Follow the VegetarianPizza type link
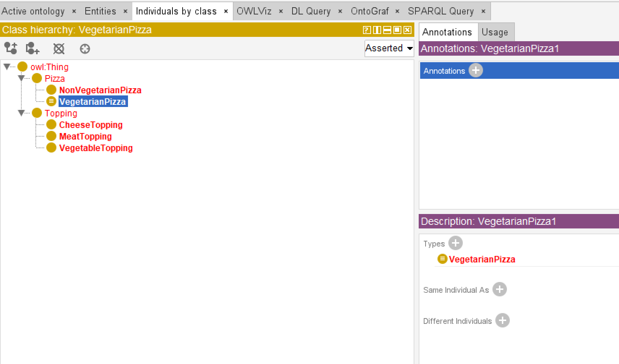This screenshot has height=364, width=619. click(482, 259)
